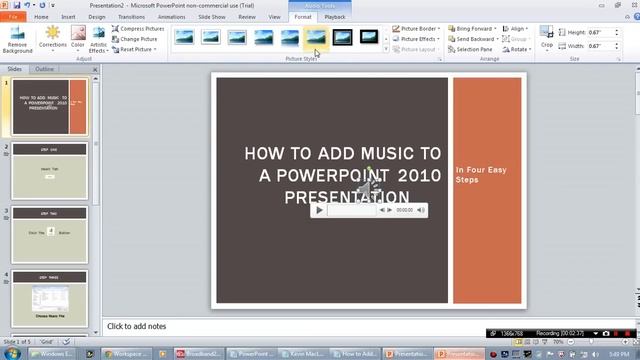Click the Redo icon in quick access toolbar
The height and width of the screenshot is (360, 640).
click(x=42, y=5)
